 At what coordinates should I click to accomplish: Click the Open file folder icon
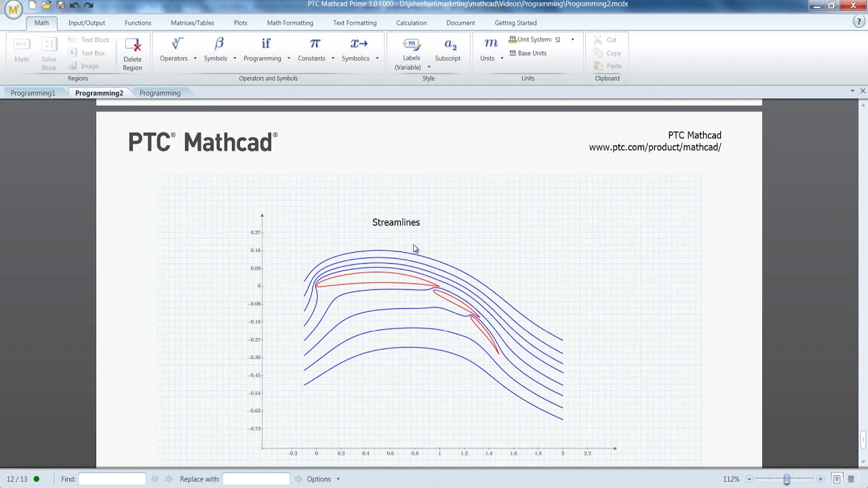point(46,5)
